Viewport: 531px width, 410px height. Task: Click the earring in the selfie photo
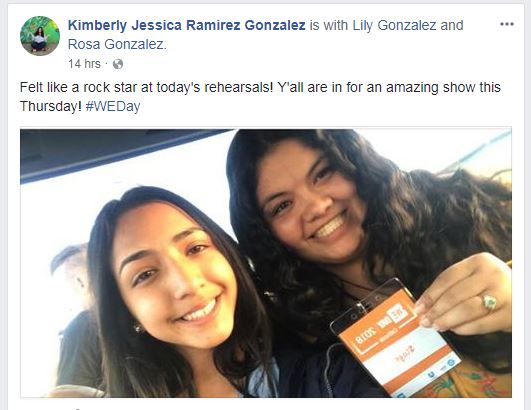[x=137, y=328]
